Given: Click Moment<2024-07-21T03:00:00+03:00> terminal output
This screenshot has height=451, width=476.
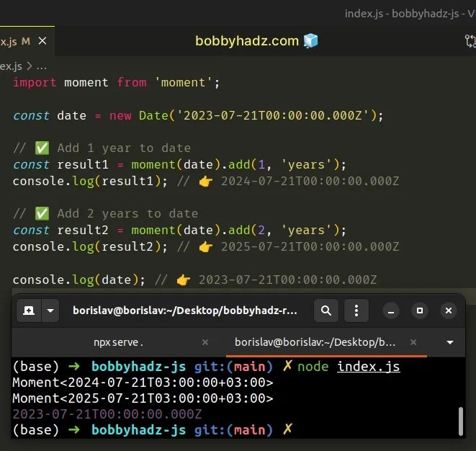Looking at the screenshot, I should 143,383.
